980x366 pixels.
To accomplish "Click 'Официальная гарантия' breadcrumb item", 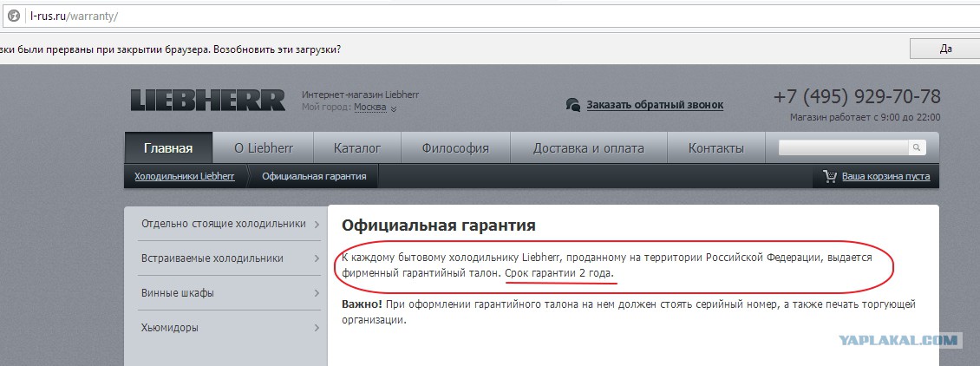I will tap(314, 176).
